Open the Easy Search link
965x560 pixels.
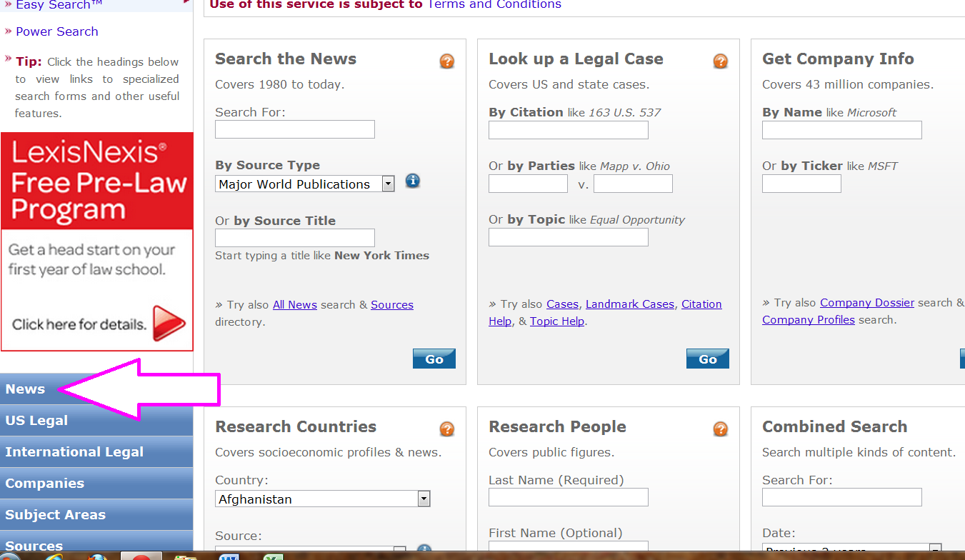click(59, 5)
